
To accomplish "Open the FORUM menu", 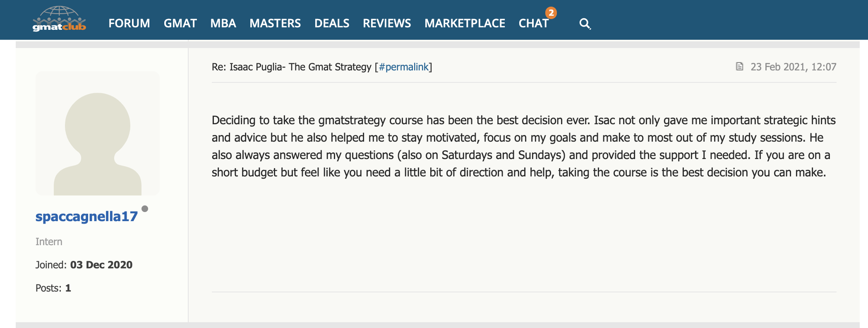I will pyautogui.click(x=129, y=23).
